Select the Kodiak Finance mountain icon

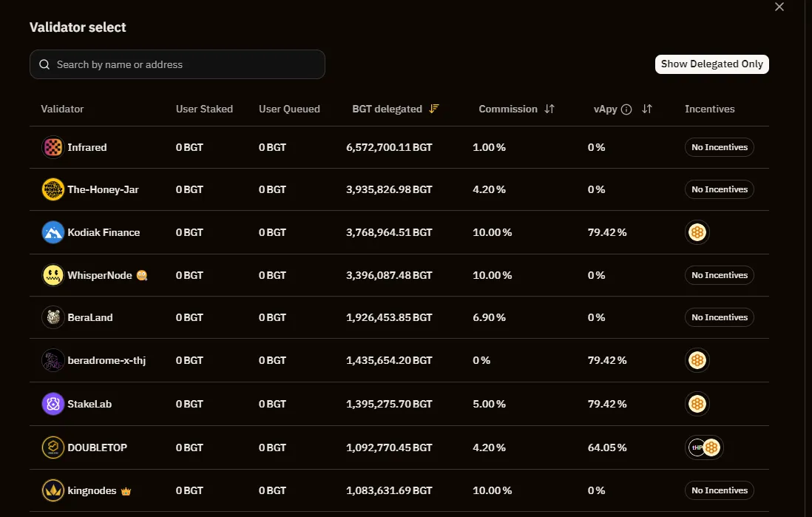(53, 232)
